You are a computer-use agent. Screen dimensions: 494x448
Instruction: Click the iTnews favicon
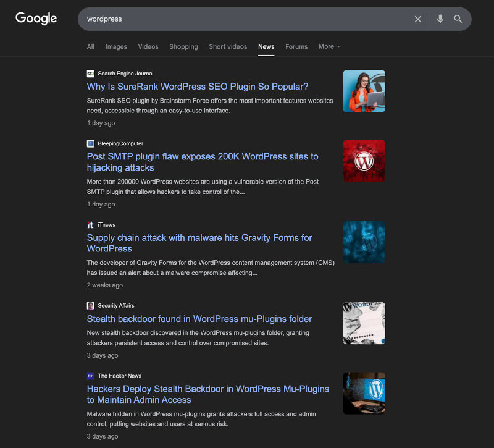(x=90, y=225)
